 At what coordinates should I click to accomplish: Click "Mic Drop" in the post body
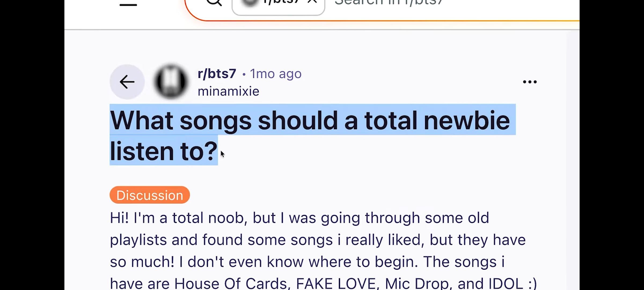click(x=416, y=284)
